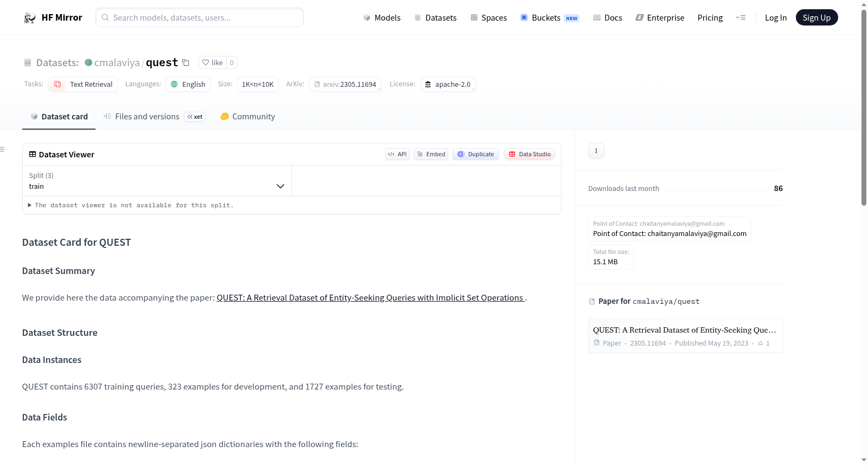The height and width of the screenshot is (465, 868).
Task: Click the English language tag
Action: click(x=188, y=84)
